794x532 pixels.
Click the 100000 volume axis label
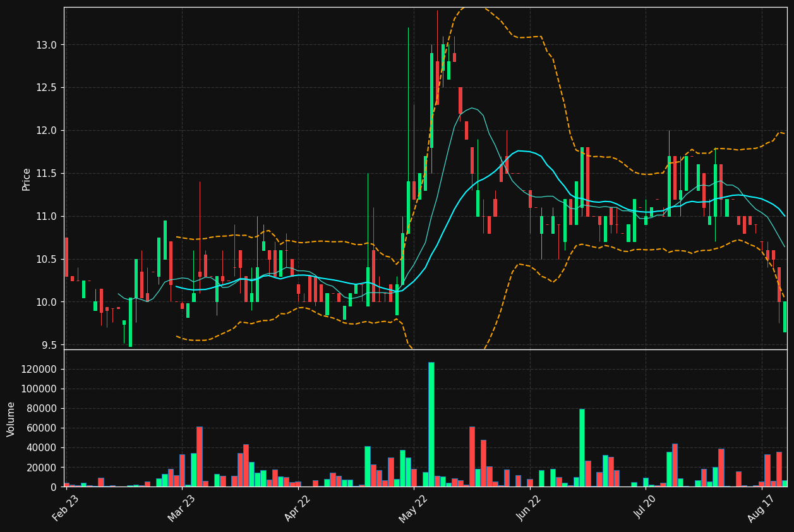(x=40, y=389)
